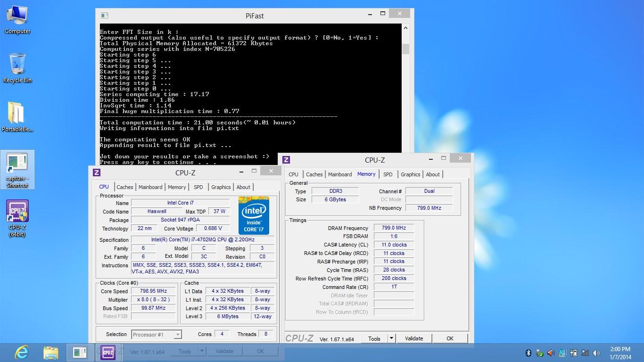Open Mainboard tab in the right CPU-Z window
The width and height of the screenshot is (644, 362).
pos(340,174)
